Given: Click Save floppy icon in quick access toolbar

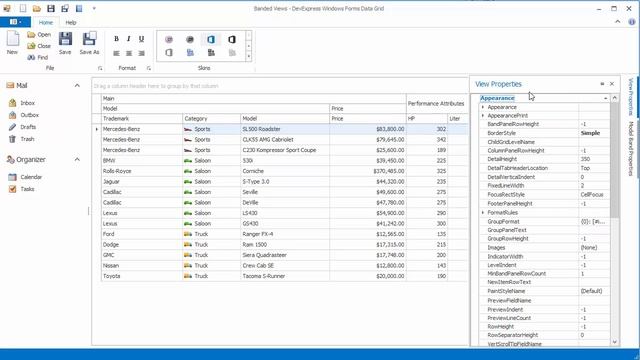Looking at the screenshot, I should coord(51,8).
